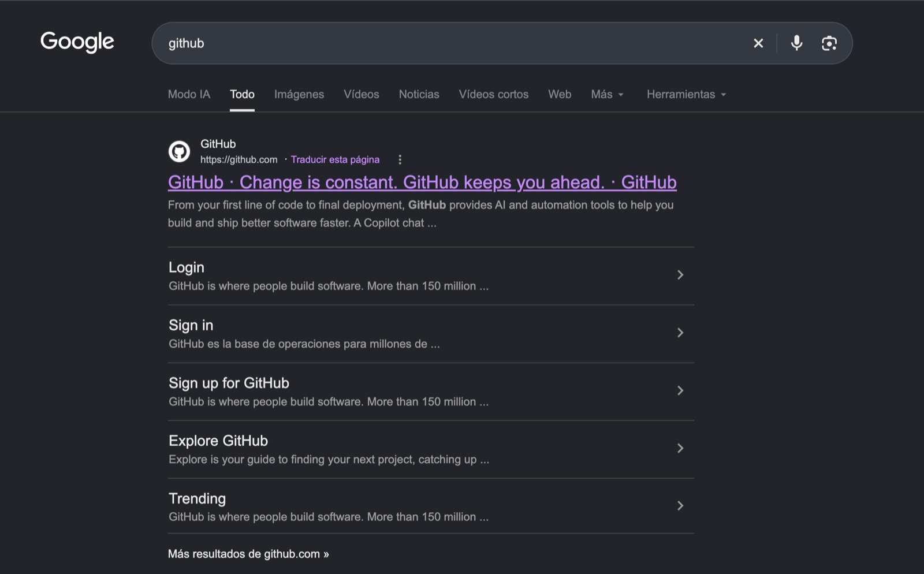Click the Google logo

(x=77, y=42)
